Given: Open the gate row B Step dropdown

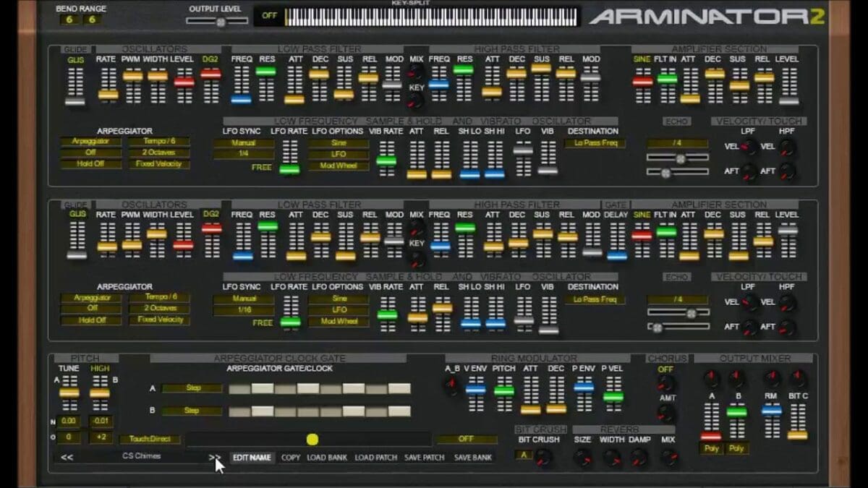Looking at the screenshot, I should coord(192,411).
